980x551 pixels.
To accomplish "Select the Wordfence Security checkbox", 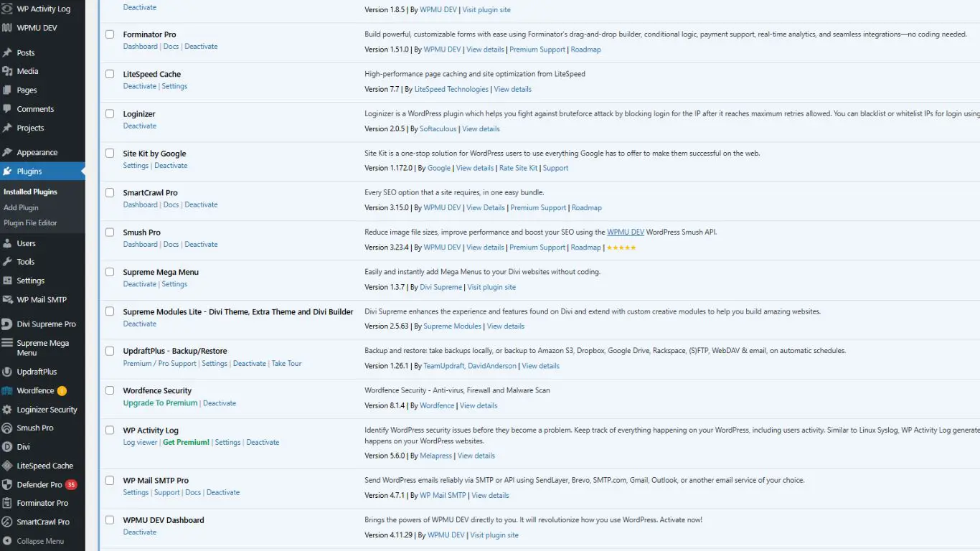I will click(x=109, y=391).
